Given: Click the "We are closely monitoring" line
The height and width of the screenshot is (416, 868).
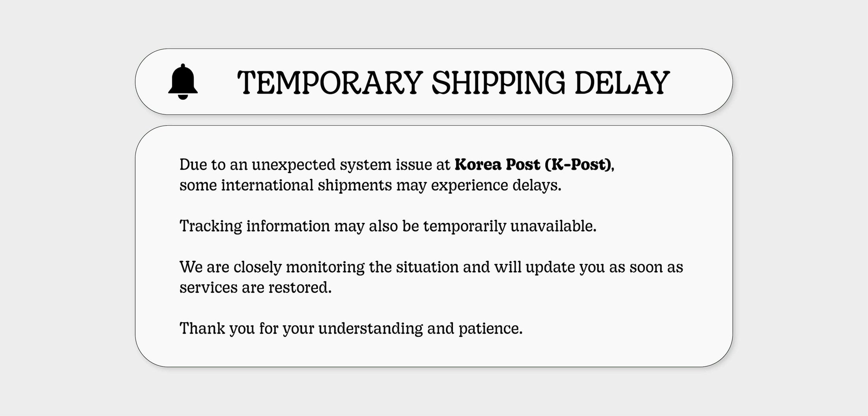Looking at the screenshot, I should [x=431, y=267].
